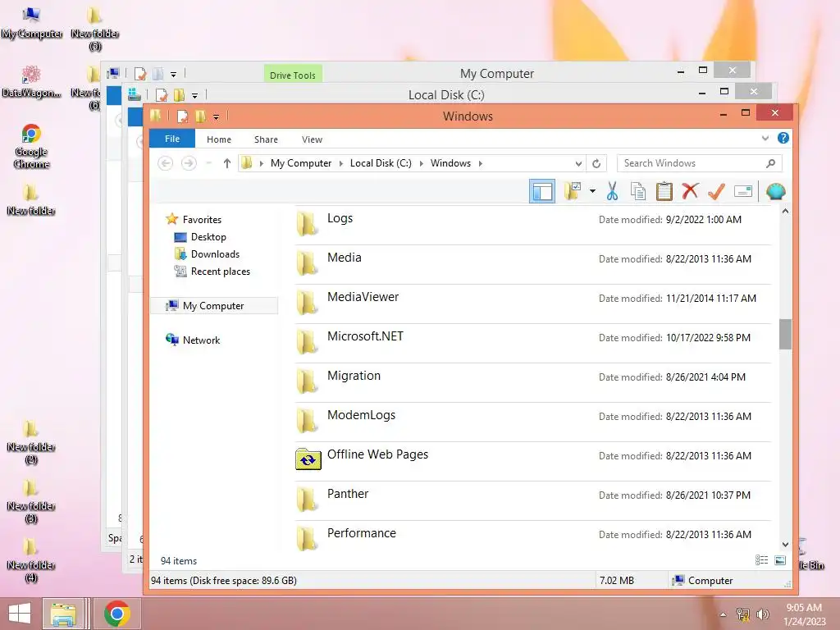Screen dimensions: 840x630
Task: Click the volume speaker tray icon
Action: coord(763,614)
